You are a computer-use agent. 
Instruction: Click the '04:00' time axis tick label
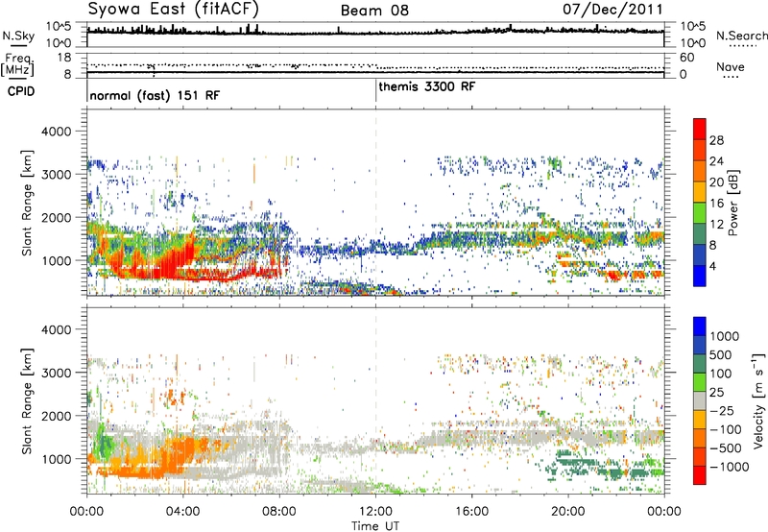pyautogui.click(x=182, y=512)
